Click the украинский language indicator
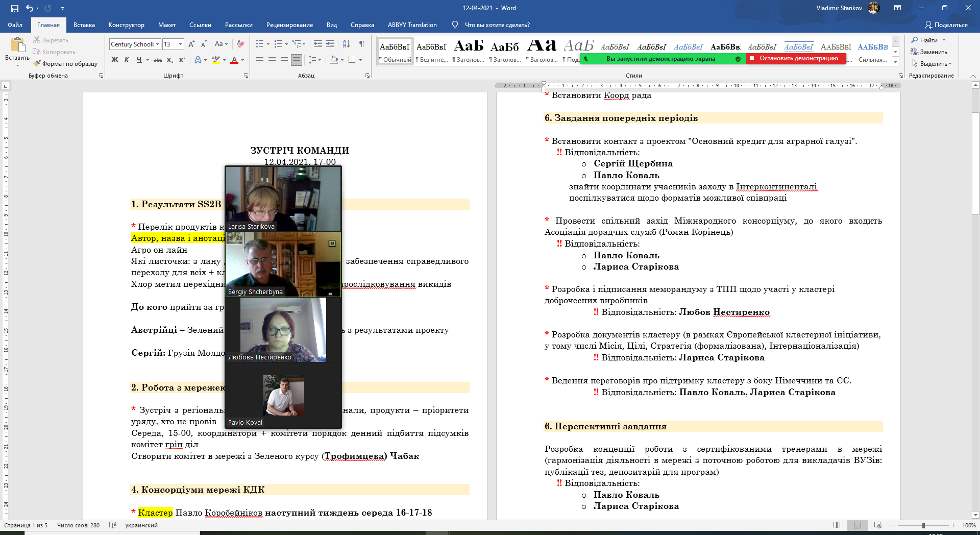 point(141,525)
